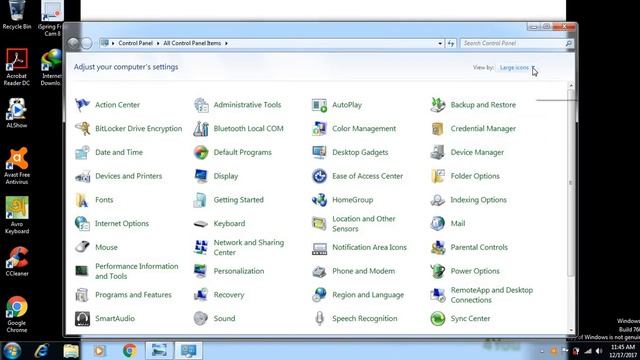Click the Power Options icon
The image size is (640, 360).
[x=438, y=271]
